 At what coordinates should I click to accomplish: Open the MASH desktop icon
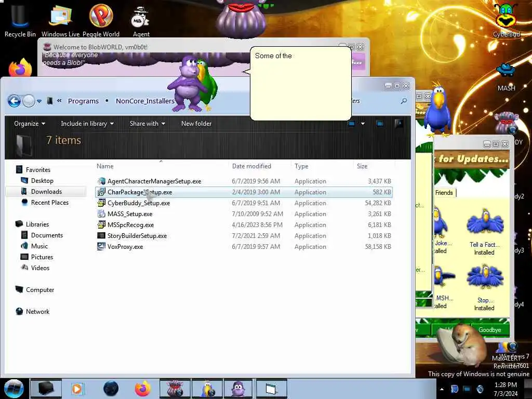click(x=506, y=77)
